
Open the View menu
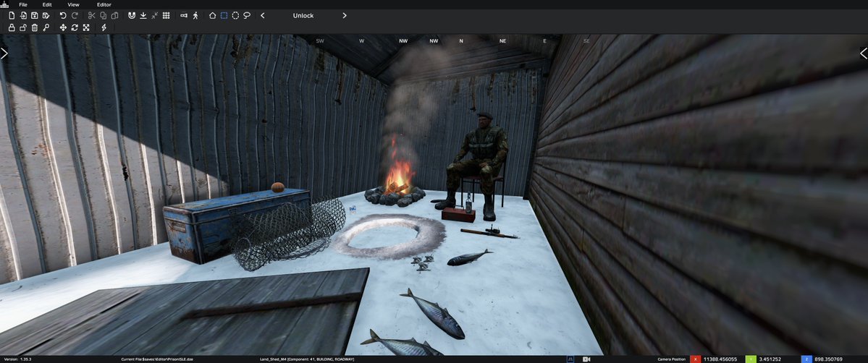tap(73, 4)
